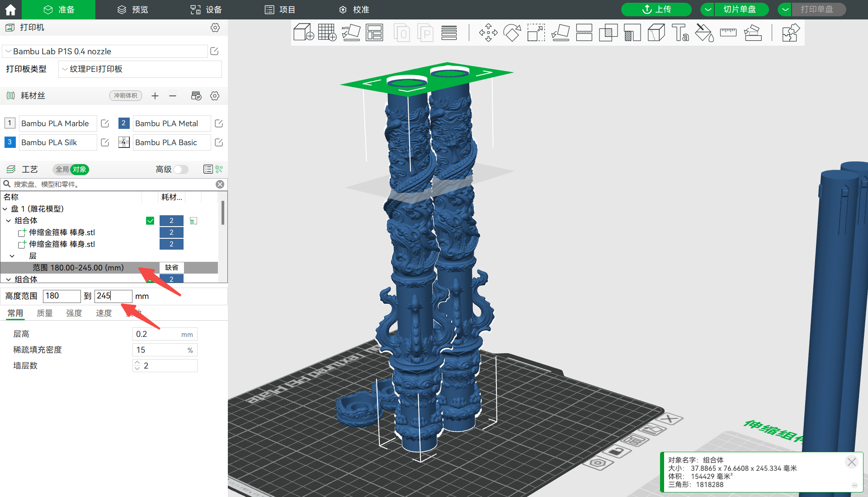Click filament 3 color swatch
The width and height of the screenshot is (868, 497).
coord(10,142)
